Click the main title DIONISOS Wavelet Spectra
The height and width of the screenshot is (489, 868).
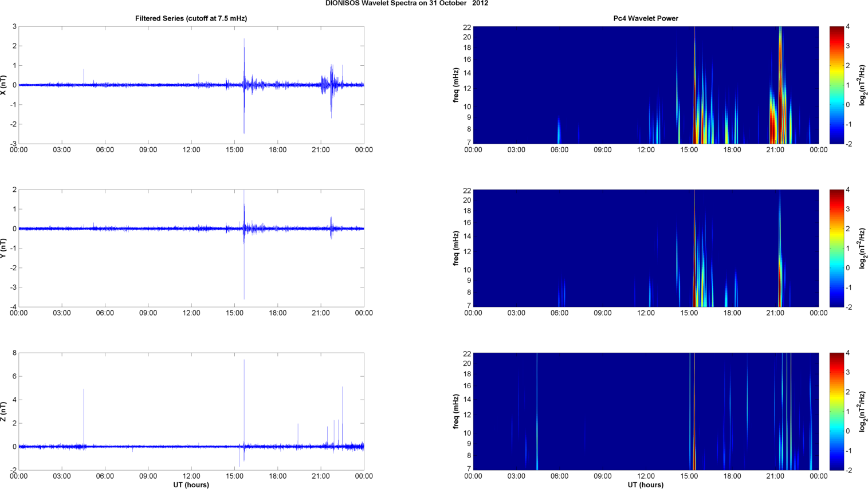click(406, 3)
